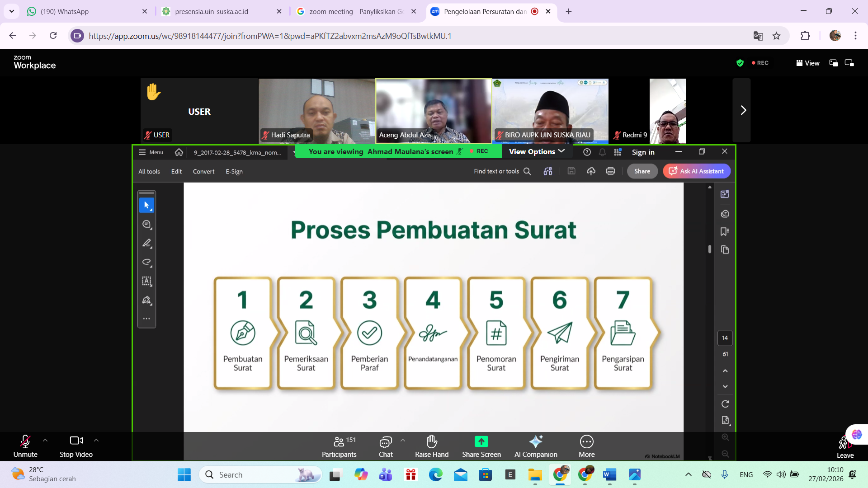Click the green Share Screen icon
This screenshot has height=488, width=868.
tap(481, 441)
